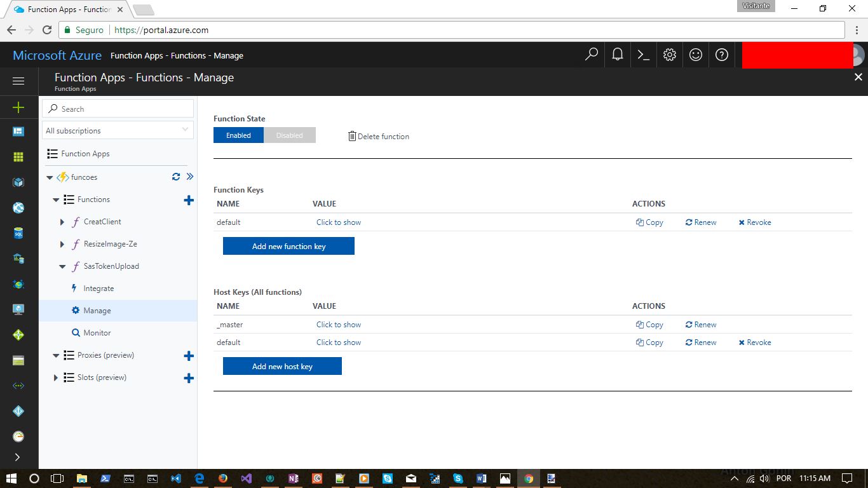
Task: Open Virtual machines monitor icon in sidebar
Action: (18, 309)
